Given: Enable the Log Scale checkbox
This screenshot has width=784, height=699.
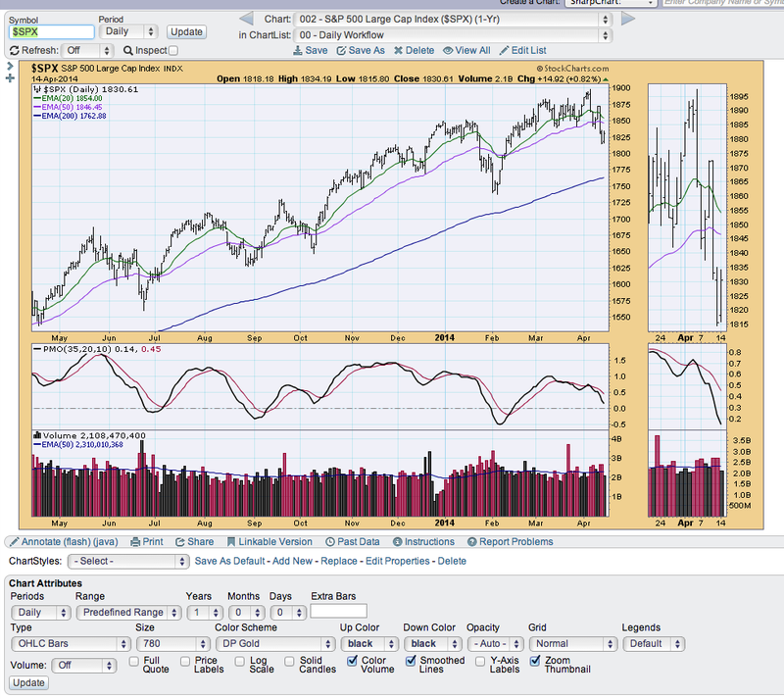Looking at the screenshot, I should tap(239, 662).
